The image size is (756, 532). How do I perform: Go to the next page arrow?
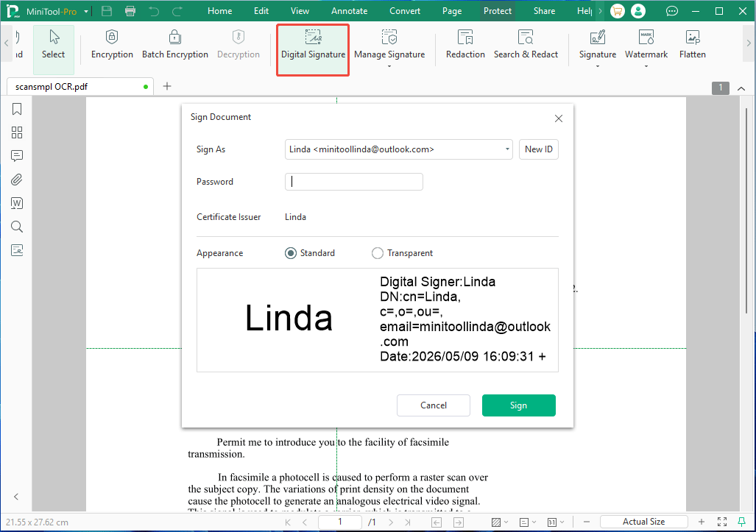coord(391,522)
